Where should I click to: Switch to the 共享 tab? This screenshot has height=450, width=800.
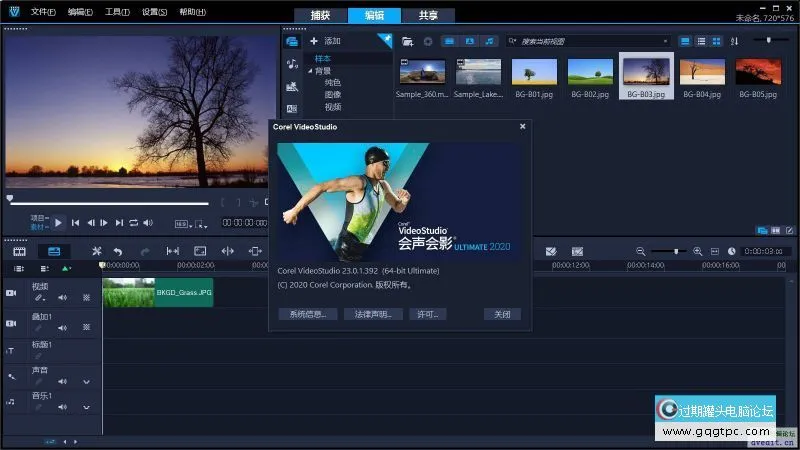click(x=427, y=15)
